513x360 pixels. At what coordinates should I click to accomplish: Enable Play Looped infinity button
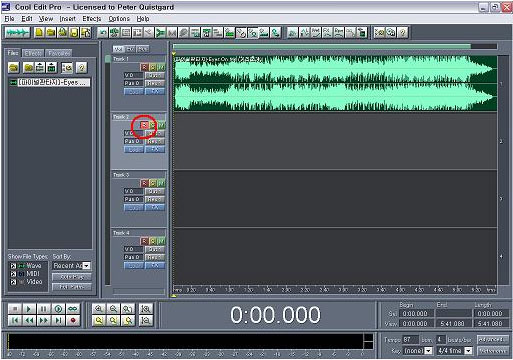73,309
